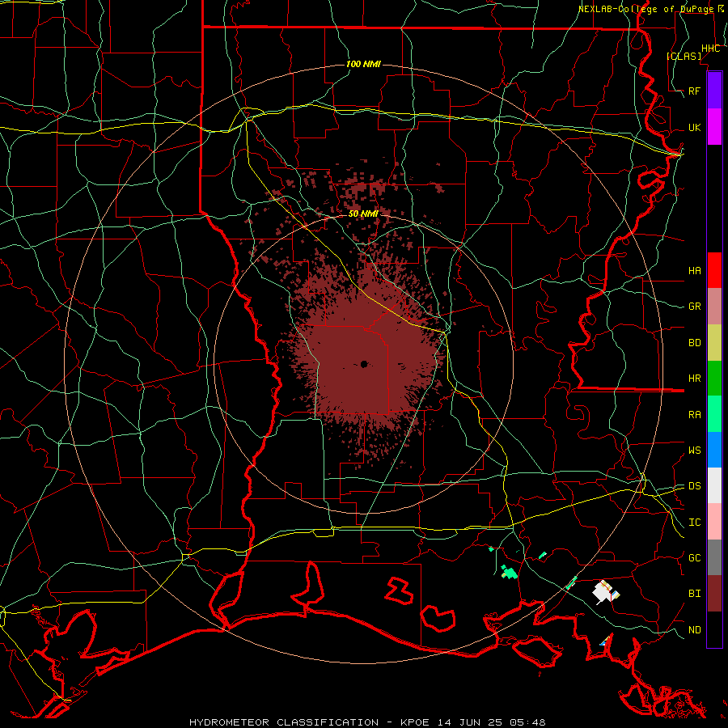Click the GR legend label

pos(694,307)
